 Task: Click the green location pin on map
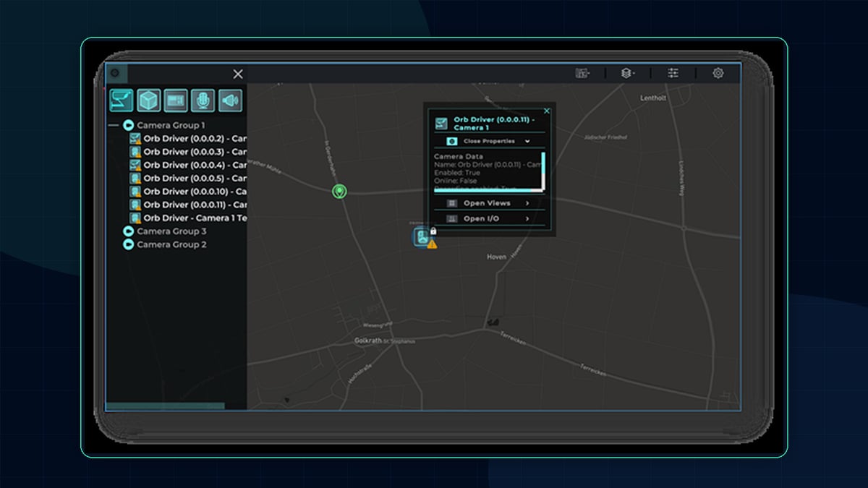click(339, 191)
